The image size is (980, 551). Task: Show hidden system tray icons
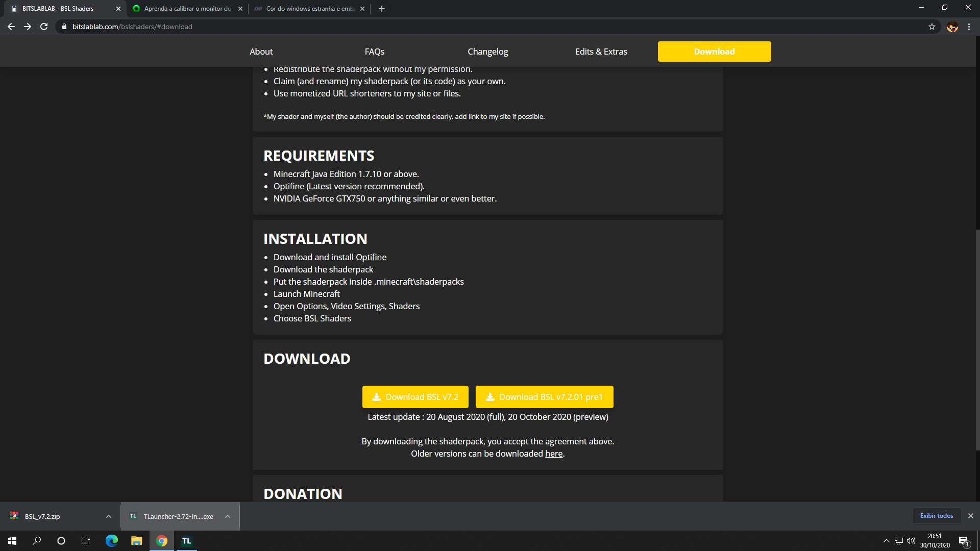pos(887,541)
